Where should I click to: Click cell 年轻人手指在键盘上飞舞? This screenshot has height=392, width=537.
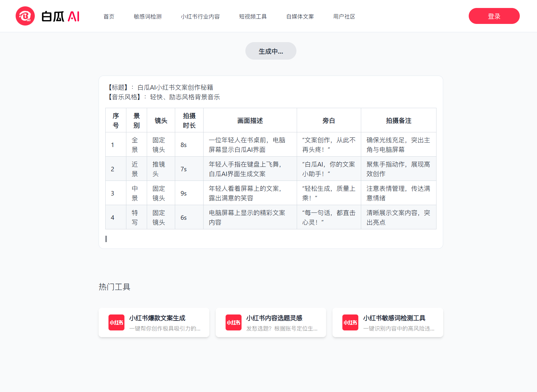(250, 169)
